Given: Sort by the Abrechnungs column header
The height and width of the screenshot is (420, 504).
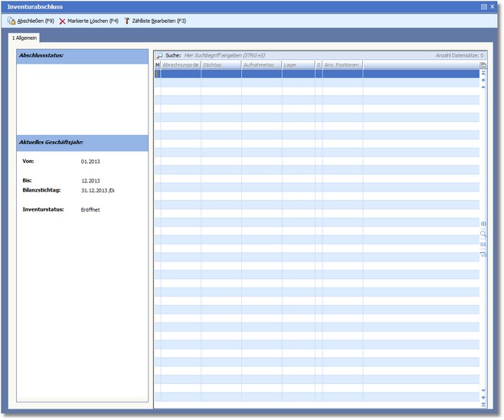Looking at the screenshot, I should click(x=181, y=65).
